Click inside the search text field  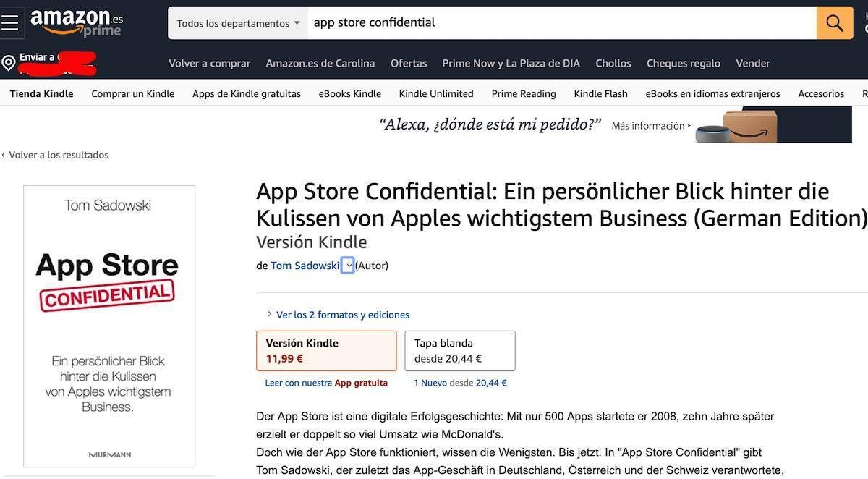click(561, 23)
